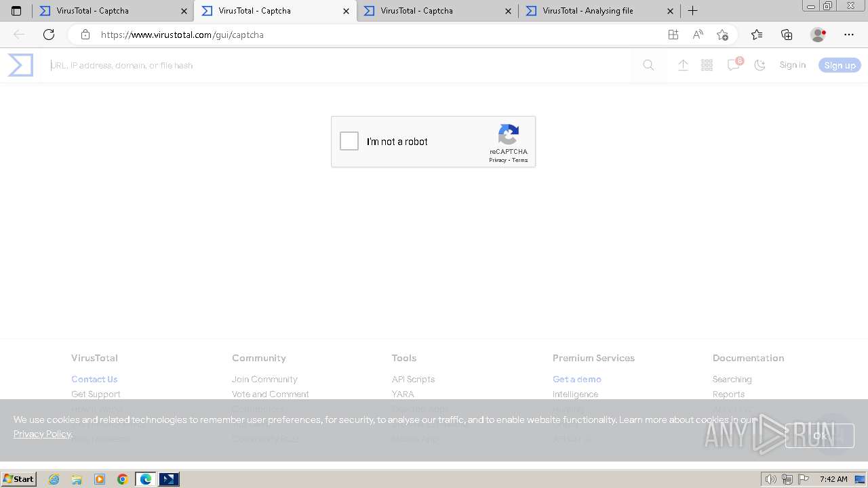The width and height of the screenshot is (868, 488).
Task: Open the Collections icon
Action: click(x=787, y=35)
